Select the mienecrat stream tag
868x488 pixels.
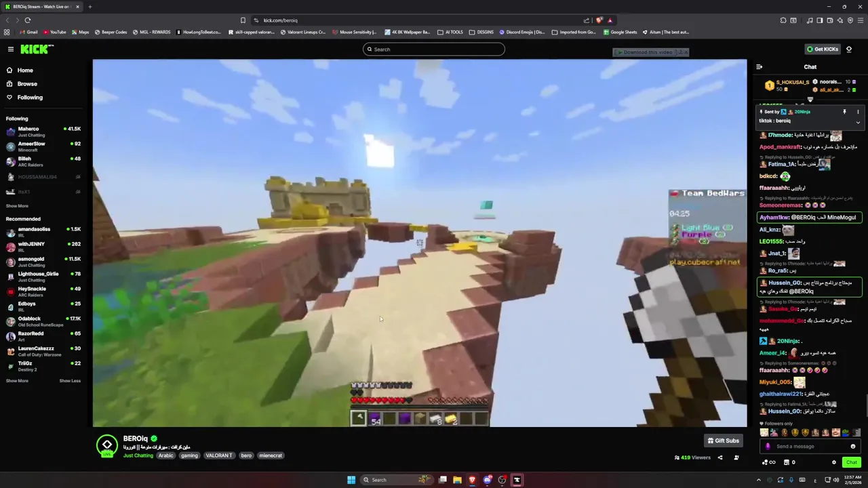tap(271, 455)
